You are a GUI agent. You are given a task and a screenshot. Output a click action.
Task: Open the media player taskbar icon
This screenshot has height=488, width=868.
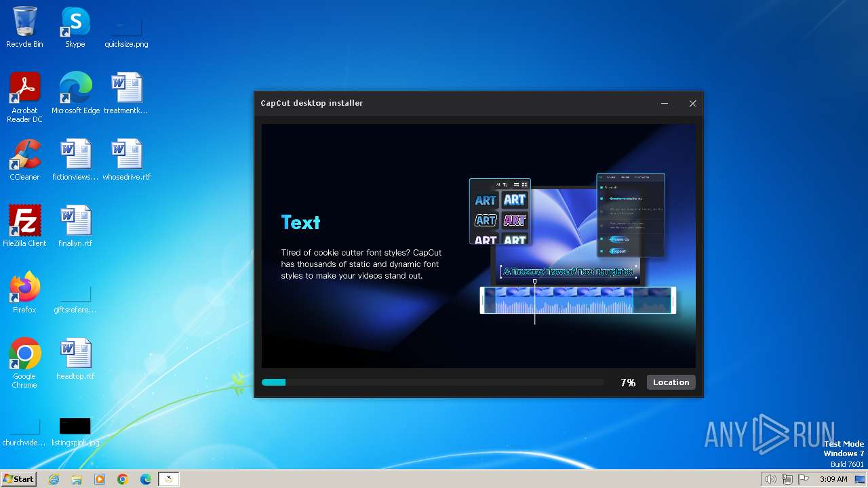(x=100, y=479)
